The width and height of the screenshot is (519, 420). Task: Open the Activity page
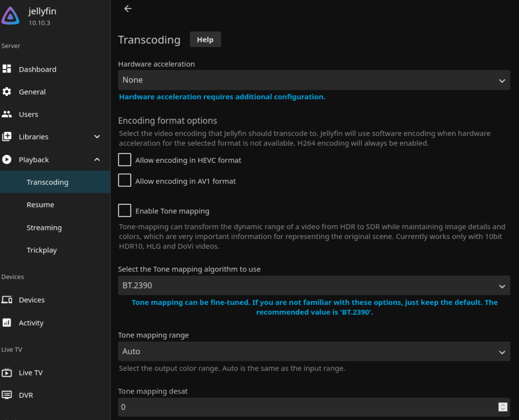[55, 323]
